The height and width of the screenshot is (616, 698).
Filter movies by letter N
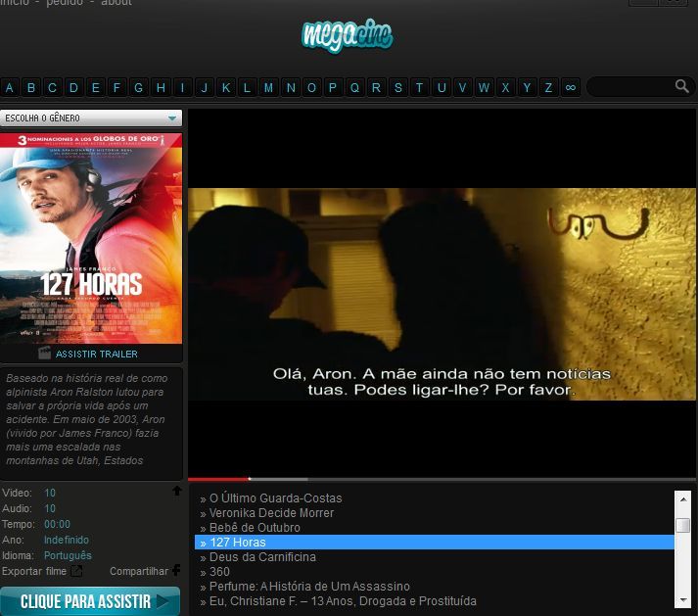pyautogui.click(x=291, y=87)
